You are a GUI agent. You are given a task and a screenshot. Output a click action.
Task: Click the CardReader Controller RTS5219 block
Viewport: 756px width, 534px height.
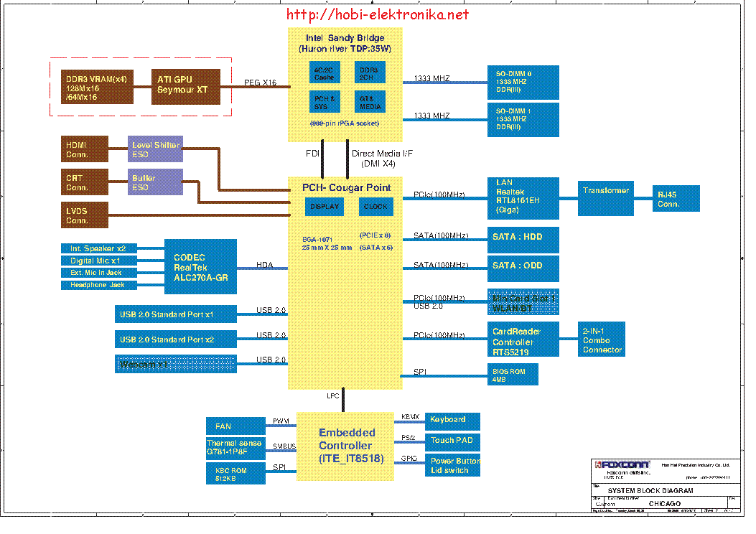click(523, 339)
